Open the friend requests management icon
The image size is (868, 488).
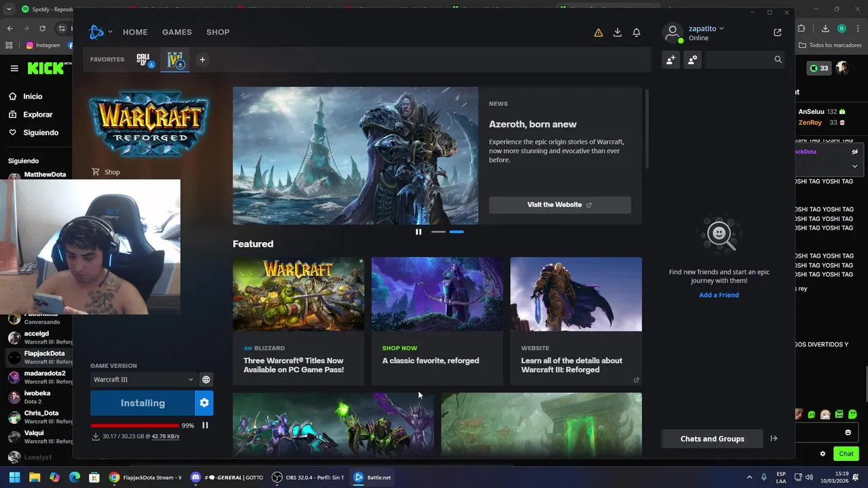click(692, 60)
